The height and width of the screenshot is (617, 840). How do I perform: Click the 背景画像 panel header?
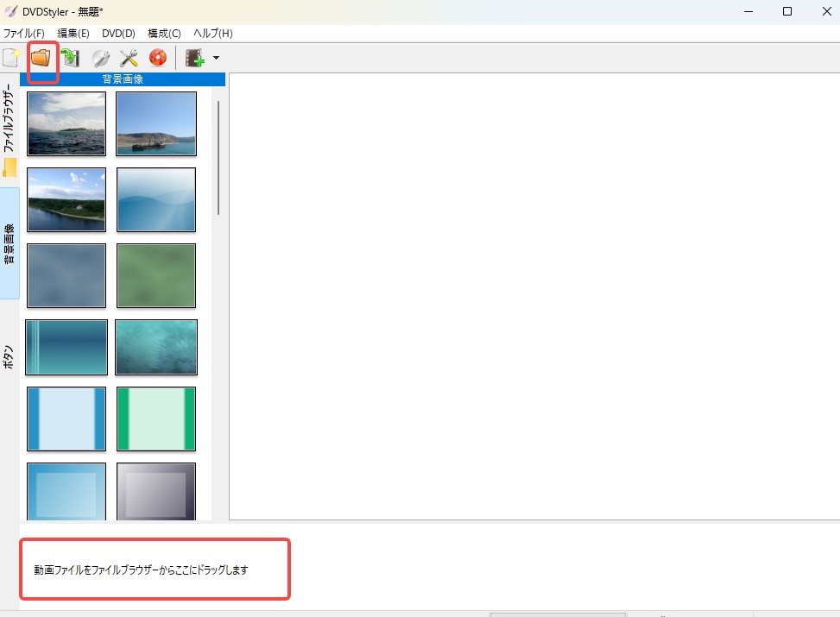(123, 79)
